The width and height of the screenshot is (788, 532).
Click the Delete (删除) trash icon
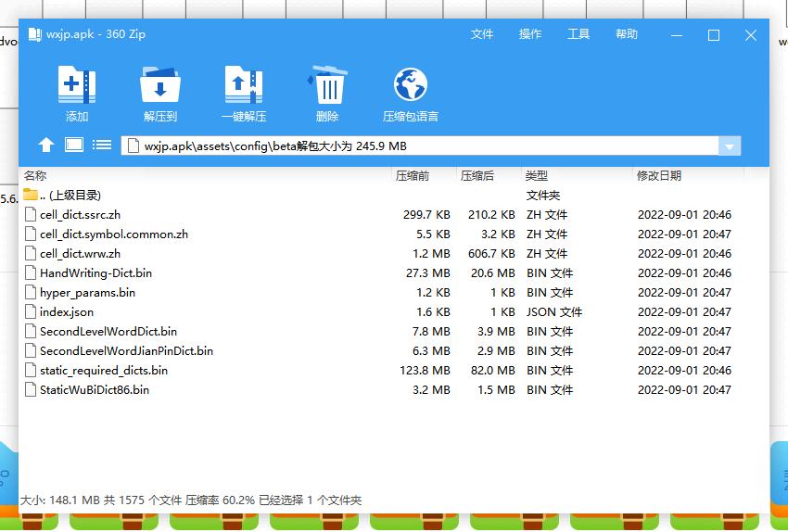click(327, 85)
